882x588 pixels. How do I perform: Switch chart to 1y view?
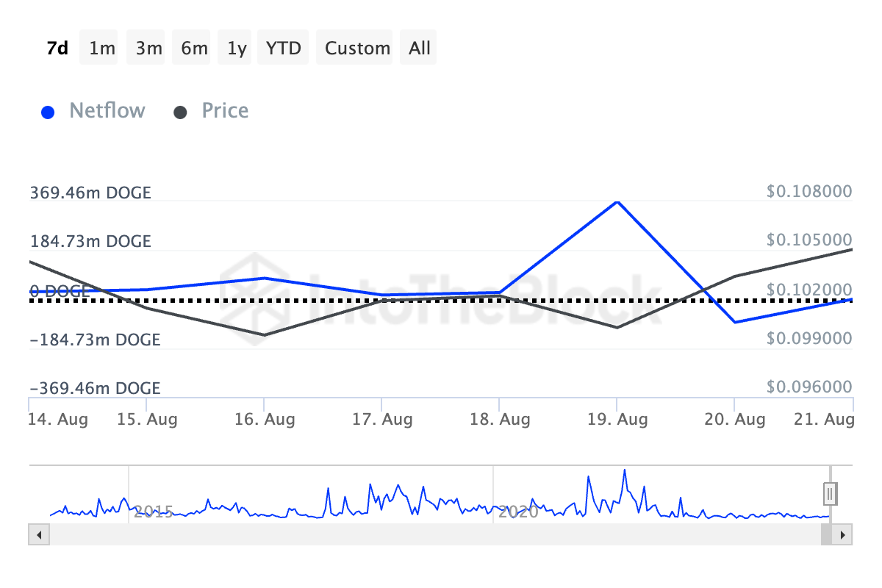pos(237,49)
